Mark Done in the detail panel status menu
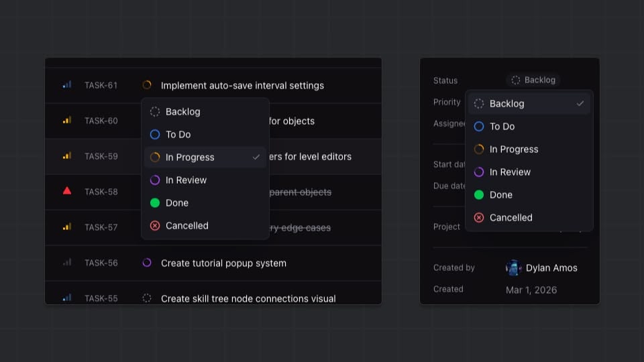Image resolution: width=644 pixels, height=362 pixels. coord(529,194)
